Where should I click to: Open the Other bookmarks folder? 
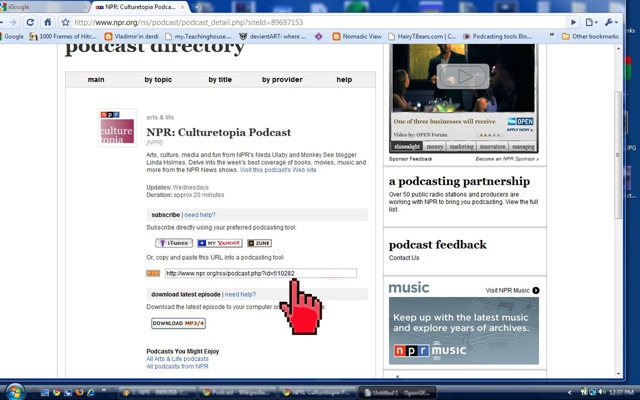[590, 36]
